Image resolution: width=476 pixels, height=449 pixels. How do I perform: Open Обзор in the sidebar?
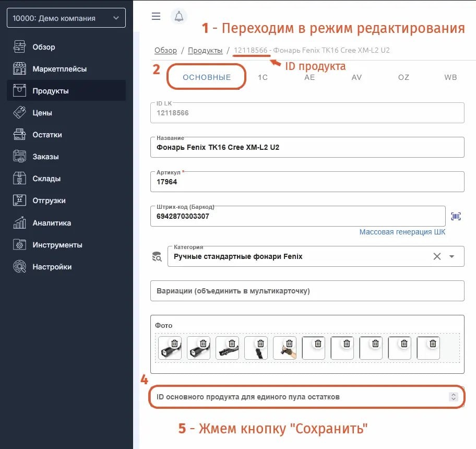pos(66,47)
